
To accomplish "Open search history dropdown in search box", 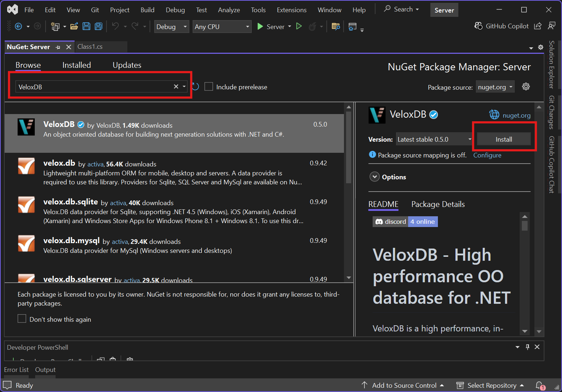I will [184, 86].
